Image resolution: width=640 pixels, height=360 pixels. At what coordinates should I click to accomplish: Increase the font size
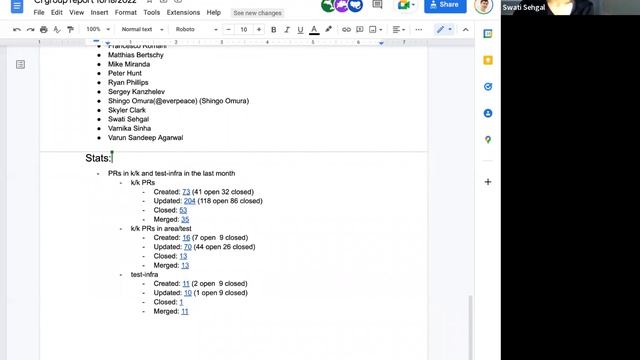(x=259, y=29)
